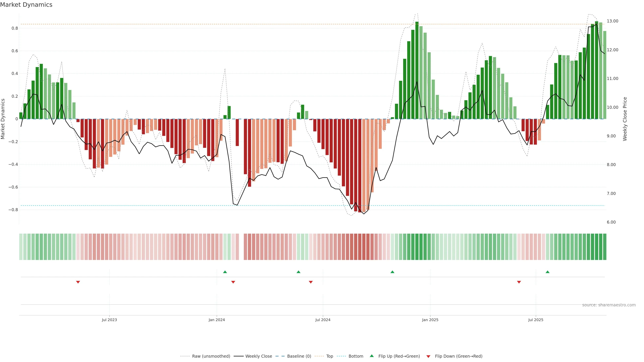
Task: Click the Jan 2025 x-axis label
Action: tap(430, 320)
